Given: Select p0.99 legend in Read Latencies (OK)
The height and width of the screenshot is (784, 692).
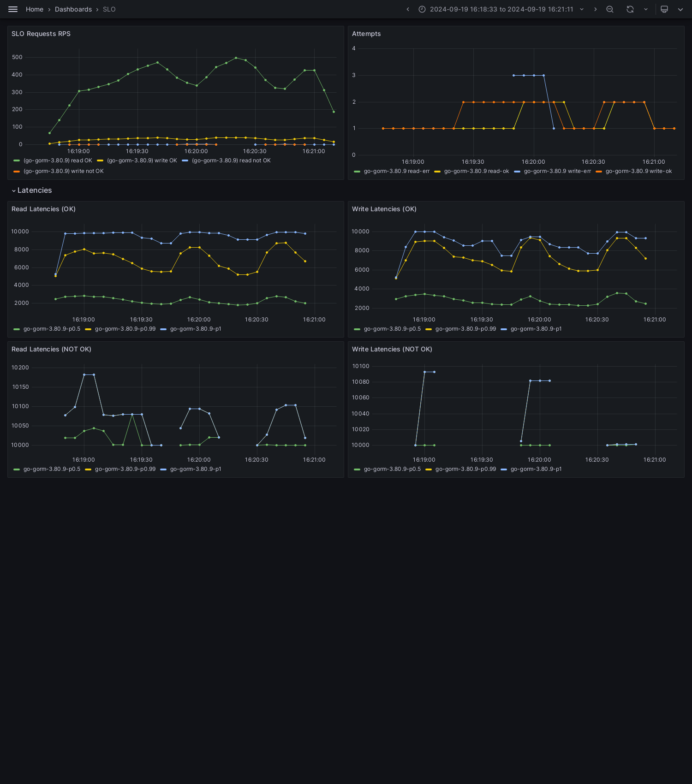Looking at the screenshot, I should [125, 329].
